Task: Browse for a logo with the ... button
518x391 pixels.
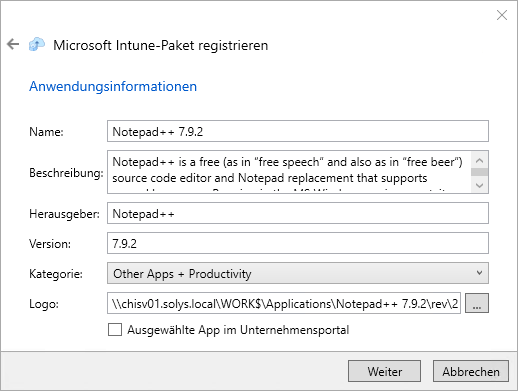Action: [477, 303]
